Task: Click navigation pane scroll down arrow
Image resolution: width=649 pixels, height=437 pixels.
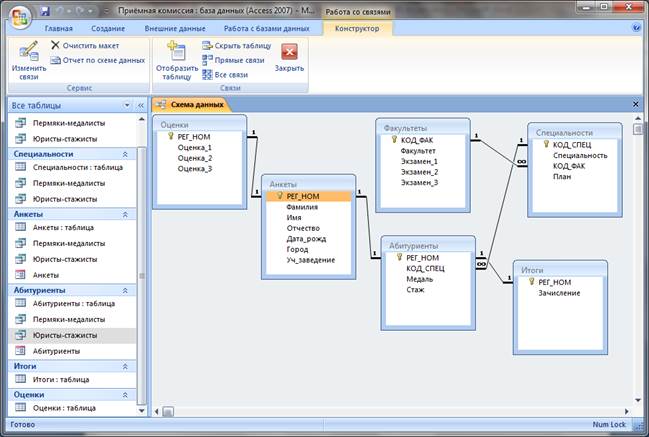Action: (x=142, y=411)
